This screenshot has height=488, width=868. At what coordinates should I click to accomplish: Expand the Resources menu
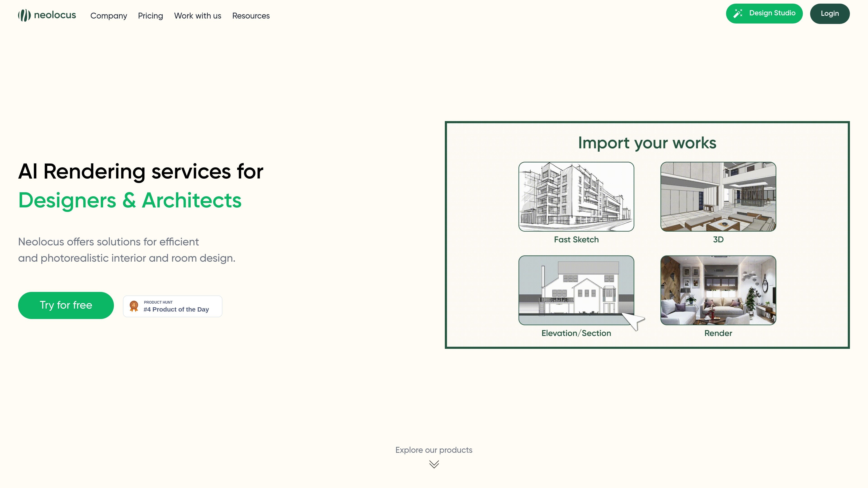pos(251,16)
